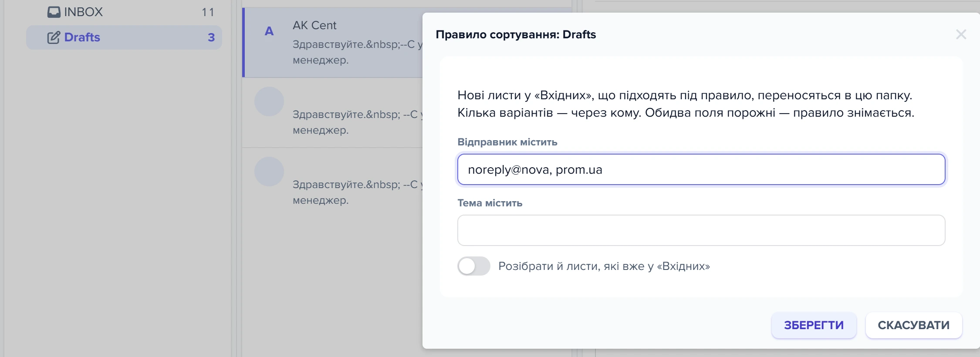The height and width of the screenshot is (357, 980).
Task: Cancel the dialog with СКАСУВАТИ
Action: point(914,325)
